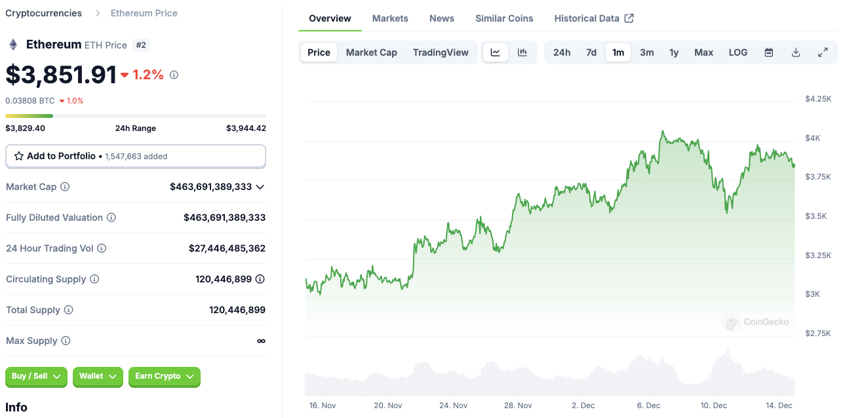Toggle LOG scale on chart
The image size is (868, 418).
click(738, 52)
